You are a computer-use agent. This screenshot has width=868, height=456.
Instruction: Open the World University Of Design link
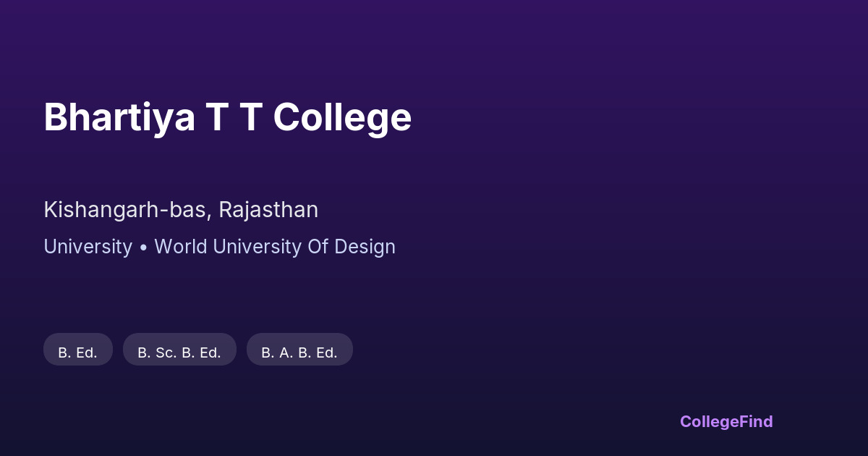click(275, 247)
